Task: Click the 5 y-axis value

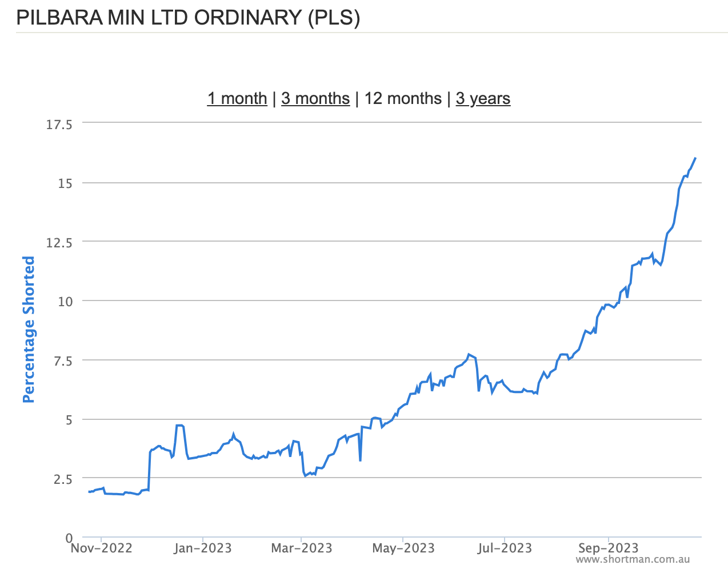Action: 69,420
